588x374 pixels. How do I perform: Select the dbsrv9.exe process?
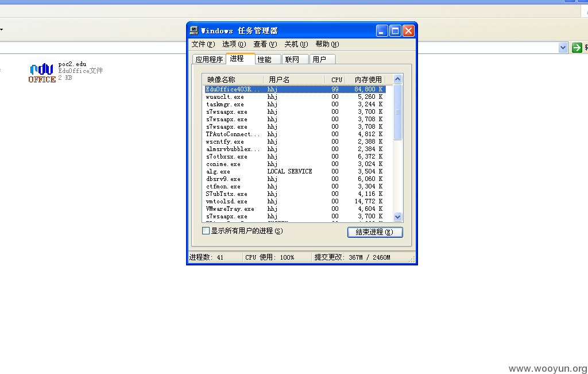click(223, 179)
